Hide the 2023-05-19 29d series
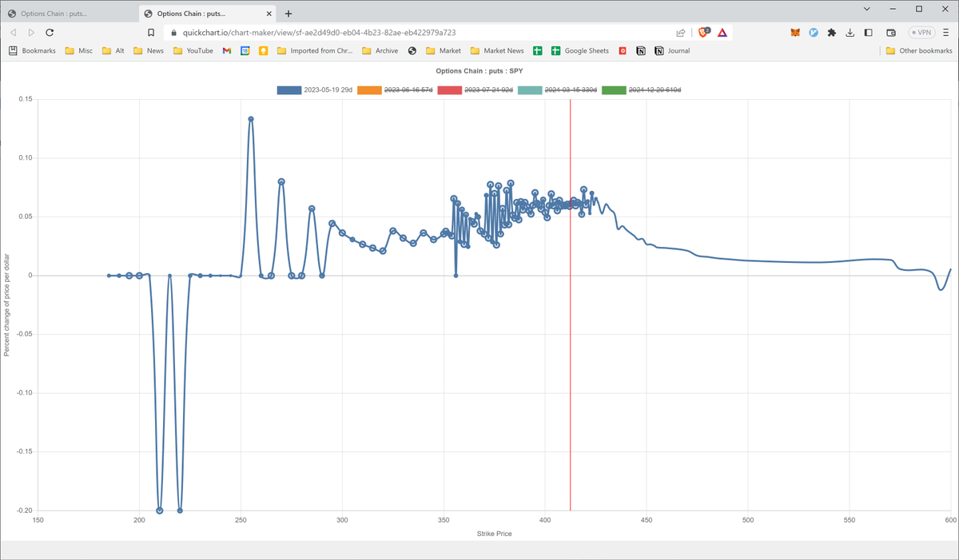 pos(320,89)
